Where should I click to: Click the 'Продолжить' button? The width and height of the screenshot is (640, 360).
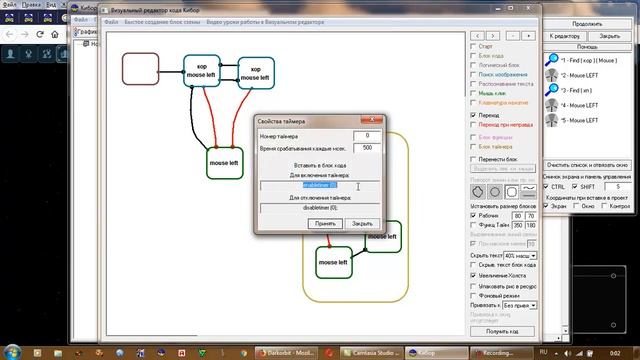tap(587, 24)
